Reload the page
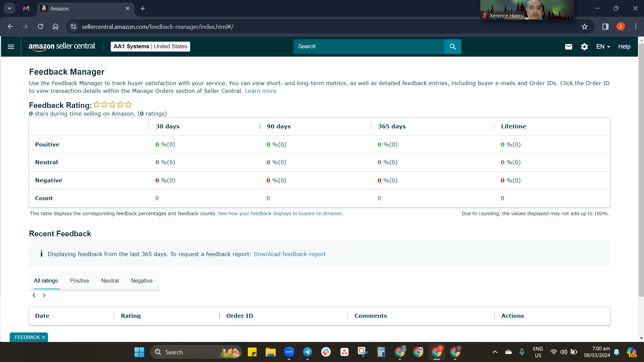Screen dimensions: 644x362 pos(40,26)
